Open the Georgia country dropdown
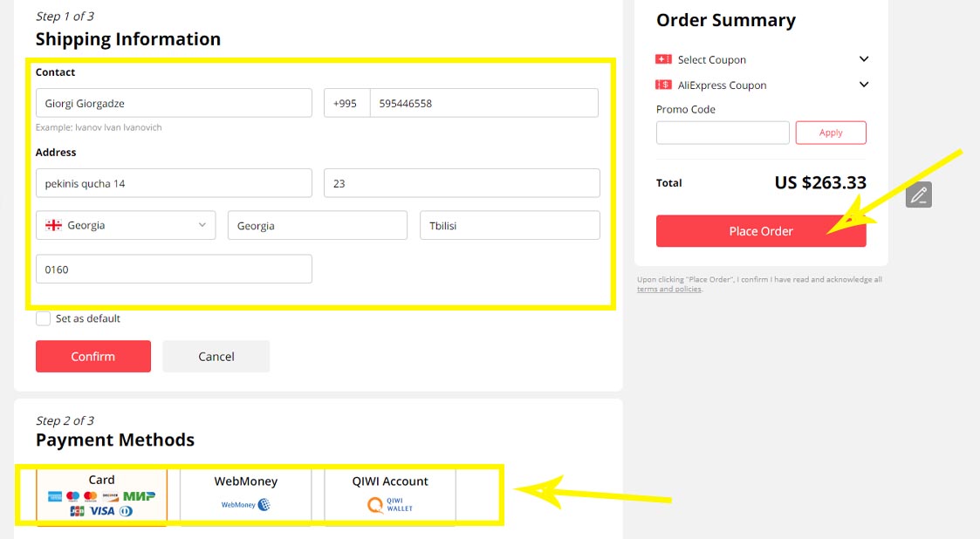 pos(126,225)
